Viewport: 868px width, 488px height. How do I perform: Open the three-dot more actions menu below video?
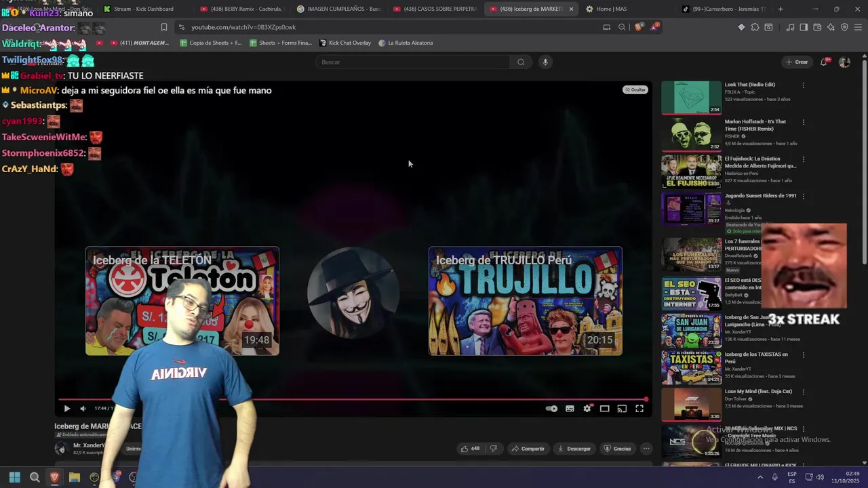646,449
